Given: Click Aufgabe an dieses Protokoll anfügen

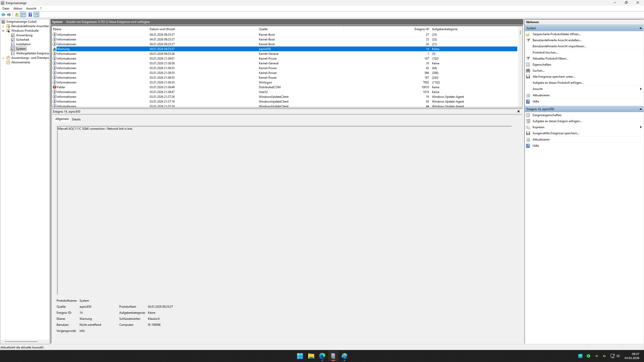Looking at the screenshot, I should tap(558, 83).
